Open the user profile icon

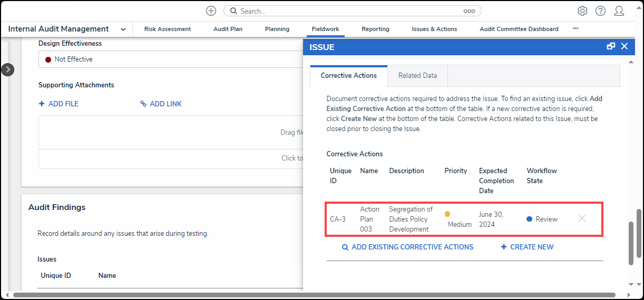pos(619,11)
